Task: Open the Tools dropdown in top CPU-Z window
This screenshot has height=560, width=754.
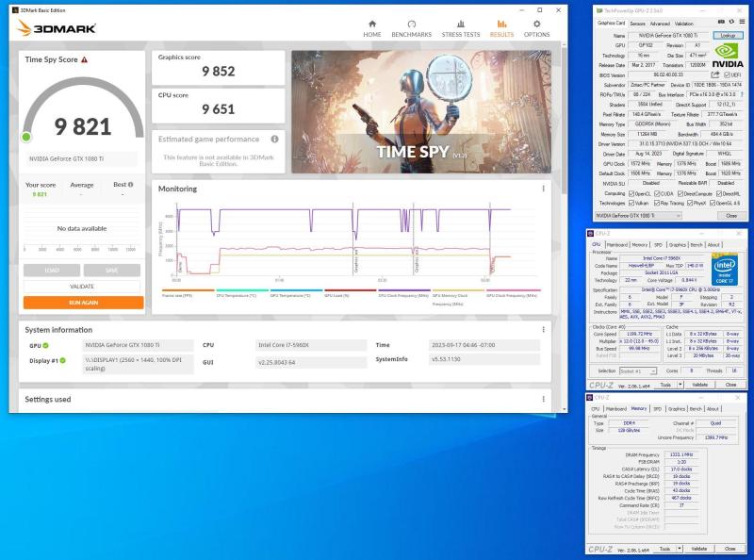Action: click(x=667, y=385)
